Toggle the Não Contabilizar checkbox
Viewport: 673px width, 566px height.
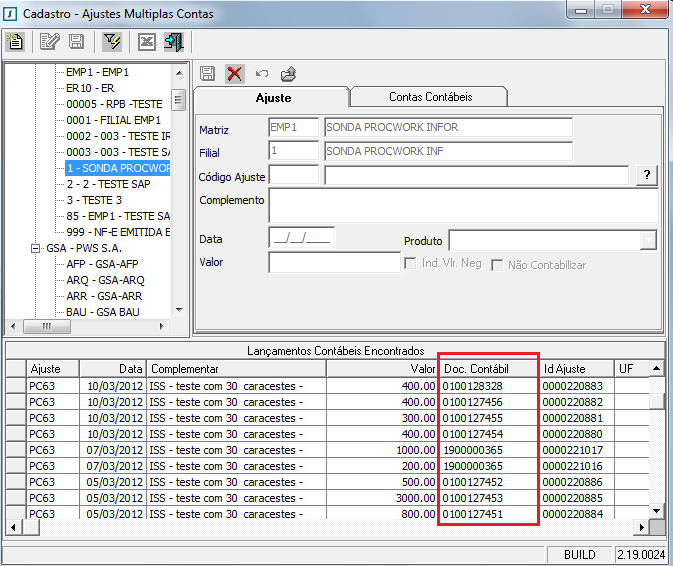point(497,264)
